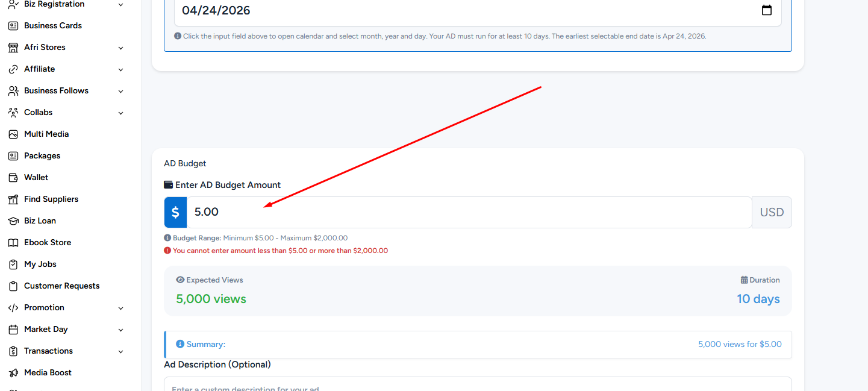Image resolution: width=868 pixels, height=391 pixels.
Task: Click the blue dollar sign icon
Action: coord(175,212)
